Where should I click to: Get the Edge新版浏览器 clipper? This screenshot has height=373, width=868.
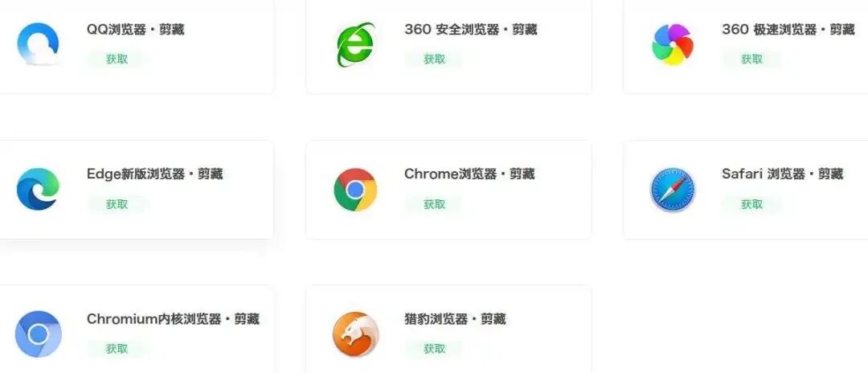[x=117, y=204]
